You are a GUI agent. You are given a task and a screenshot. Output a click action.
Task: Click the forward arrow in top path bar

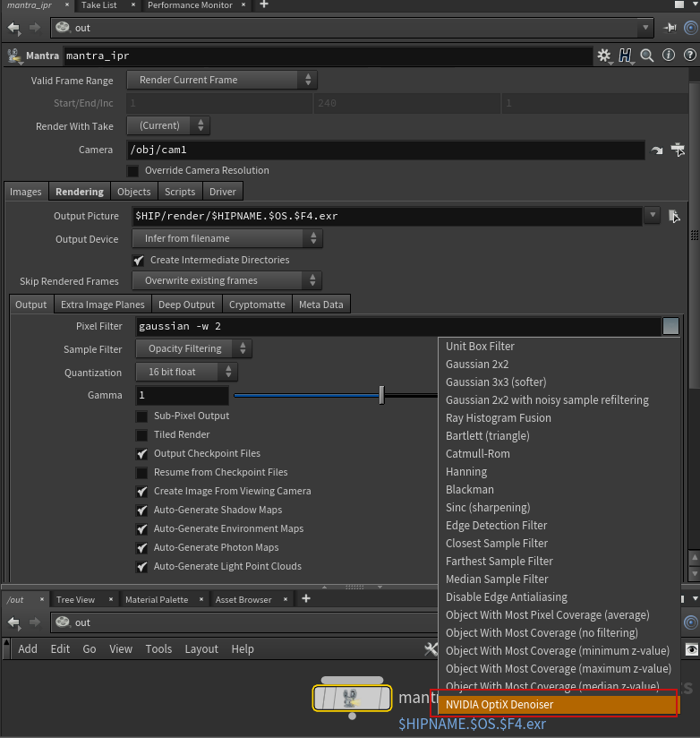coord(35,28)
